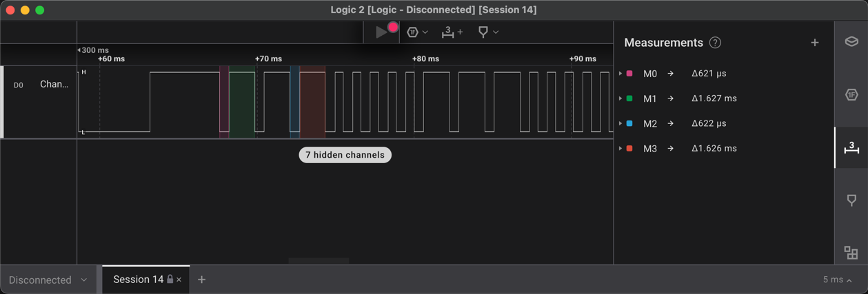Open the Disconnected device dropdown
The width and height of the screenshot is (868, 294).
(48, 280)
